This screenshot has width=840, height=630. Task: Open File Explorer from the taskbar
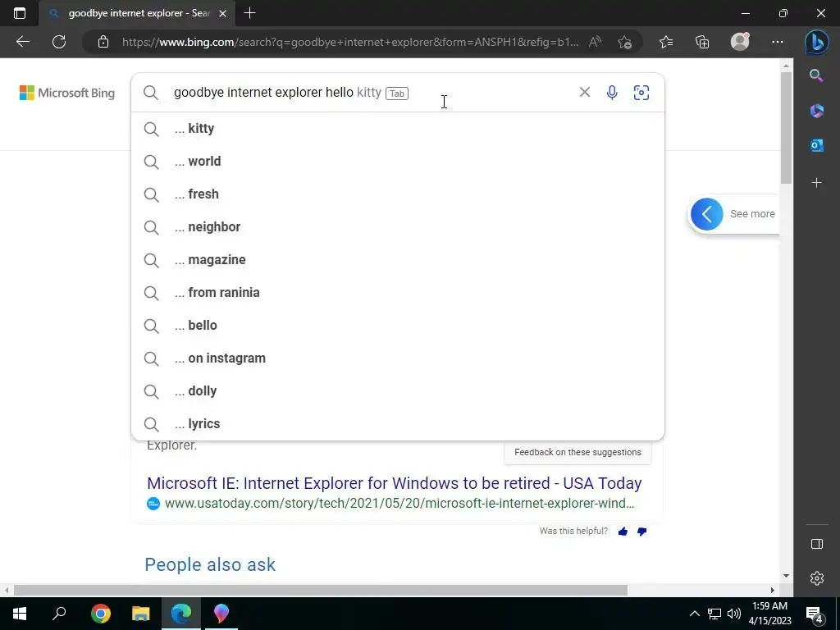[141, 614]
